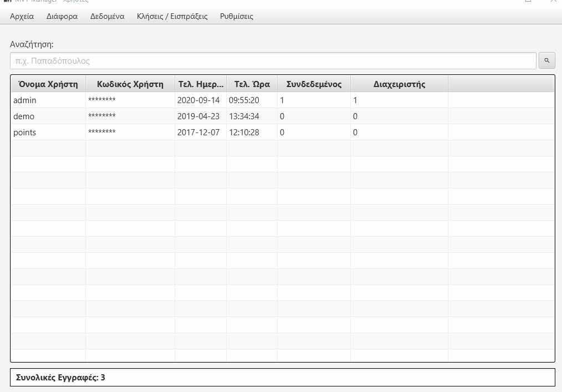Screen dimensions: 562x392
Task: Sort by Τελ. Ώρα column header
Action: point(252,84)
